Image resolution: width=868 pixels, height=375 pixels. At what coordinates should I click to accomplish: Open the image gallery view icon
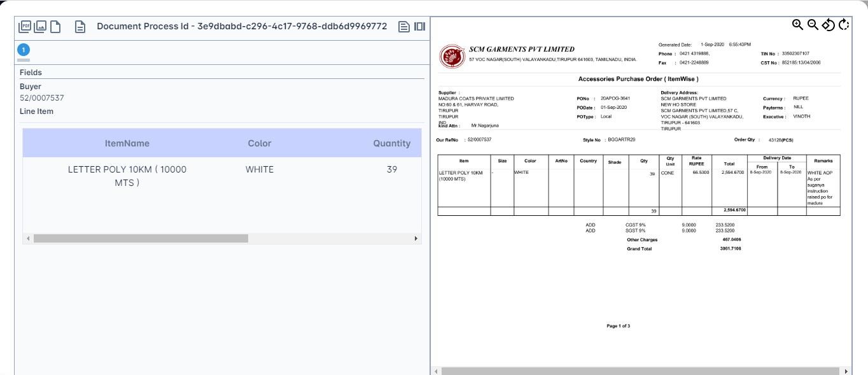(x=40, y=26)
